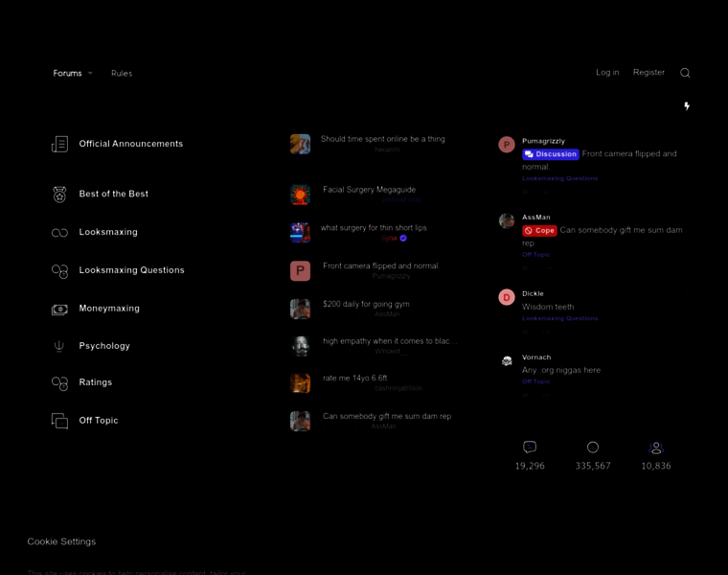Open thread $200 daily for going gym

pyautogui.click(x=366, y=304)
